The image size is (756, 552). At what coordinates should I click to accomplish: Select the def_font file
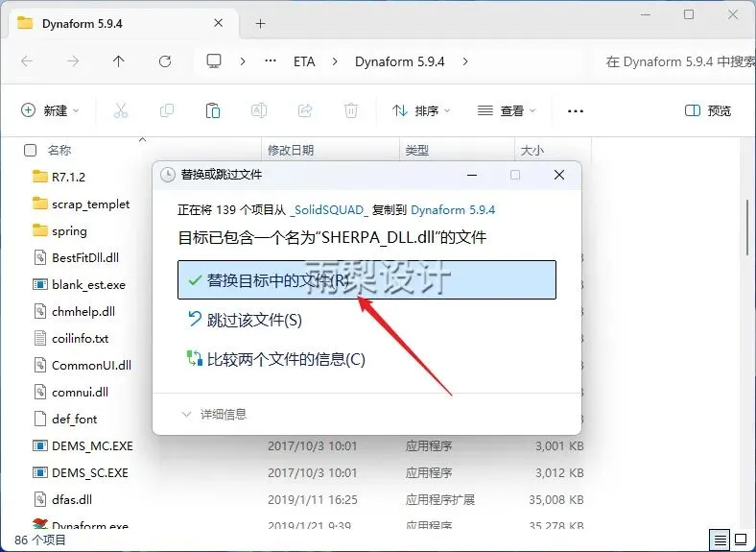pyautogui.click(x=74, y=419)
